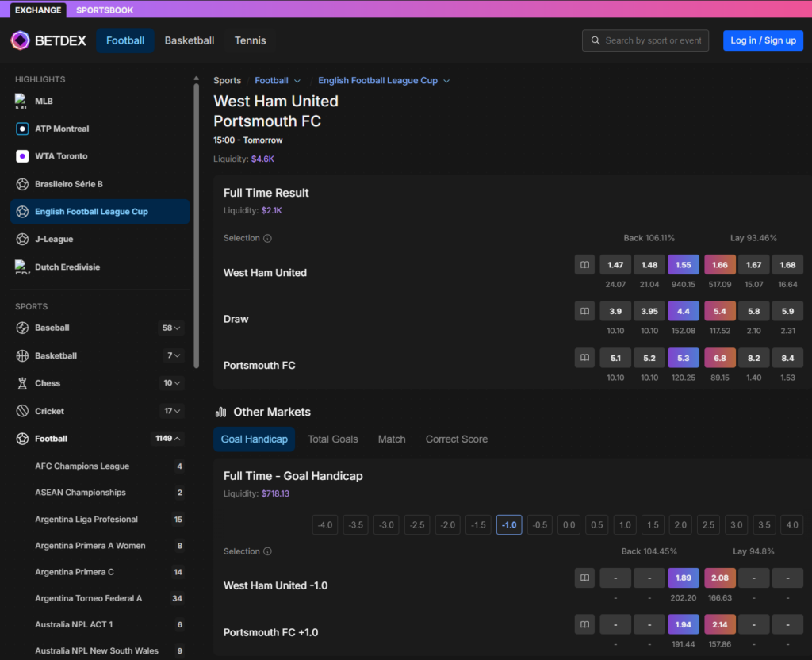Open Dutch Eredivisie icon

click(x=21, y=267)
